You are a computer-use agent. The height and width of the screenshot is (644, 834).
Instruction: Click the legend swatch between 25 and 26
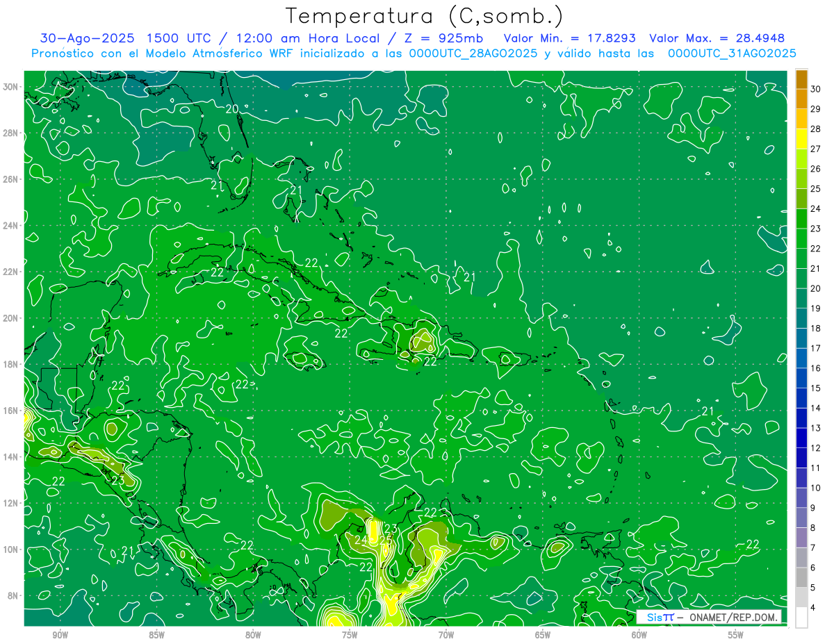click(x=801, y=179)
